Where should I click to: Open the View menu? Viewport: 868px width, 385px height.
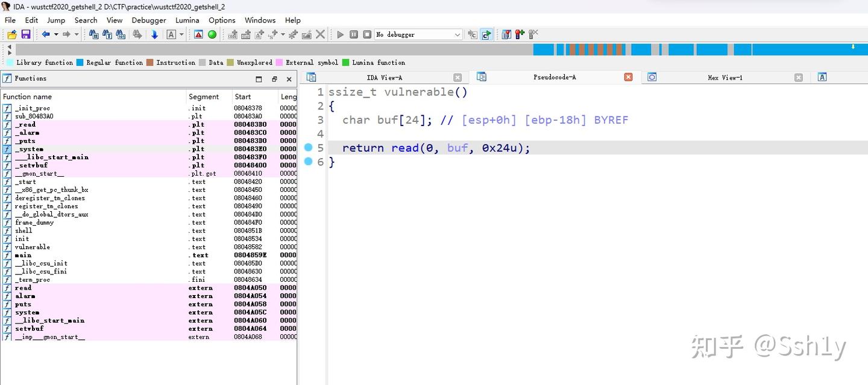115,20
